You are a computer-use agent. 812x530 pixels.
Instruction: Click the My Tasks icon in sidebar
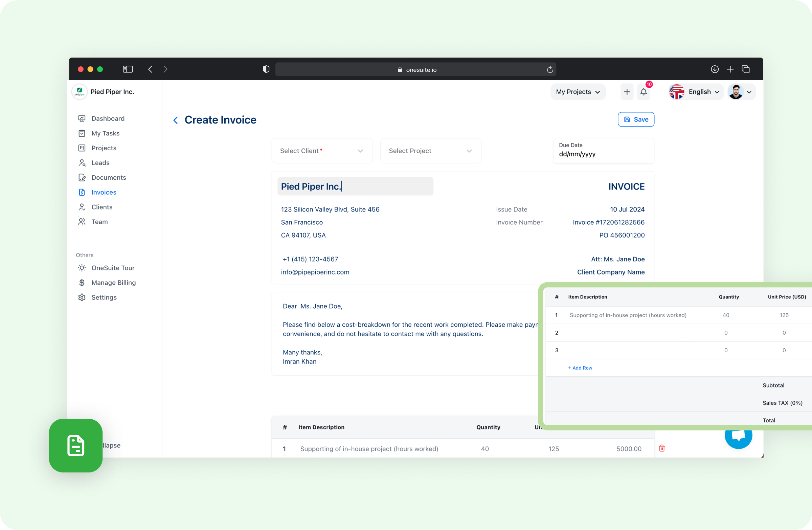(x=82, y=133)
